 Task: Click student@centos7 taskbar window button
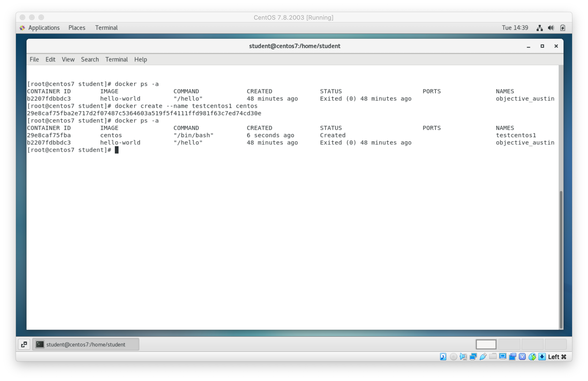[85, 344]
